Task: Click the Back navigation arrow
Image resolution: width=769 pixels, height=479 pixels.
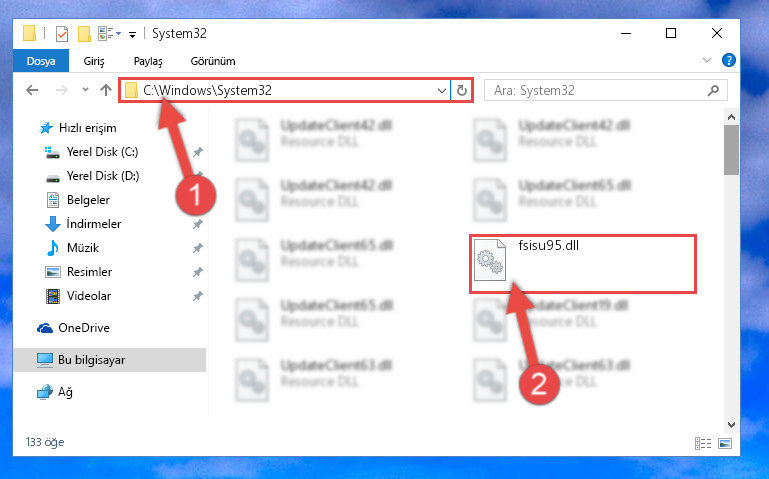Action: [32, 90]
